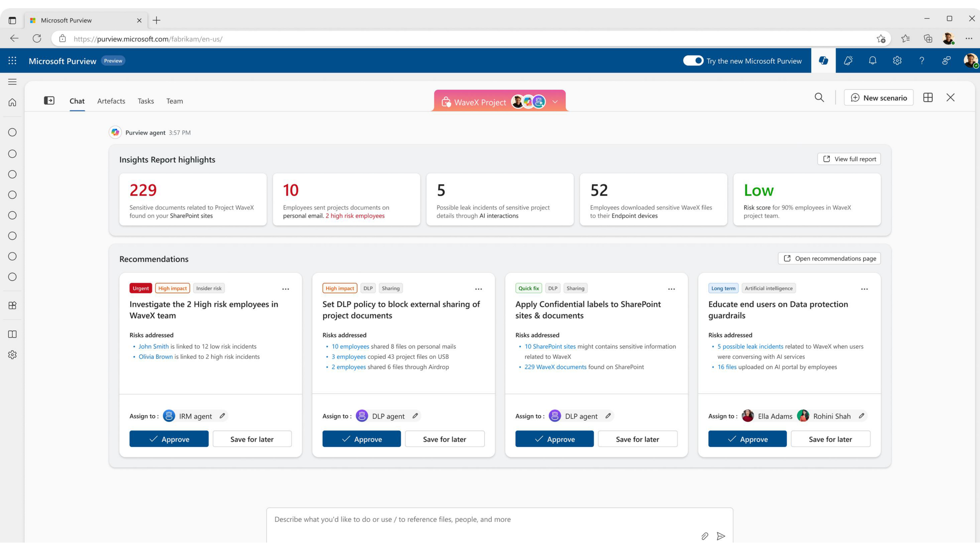Toggle the side panel icon beside Chat

pos(49,101)
